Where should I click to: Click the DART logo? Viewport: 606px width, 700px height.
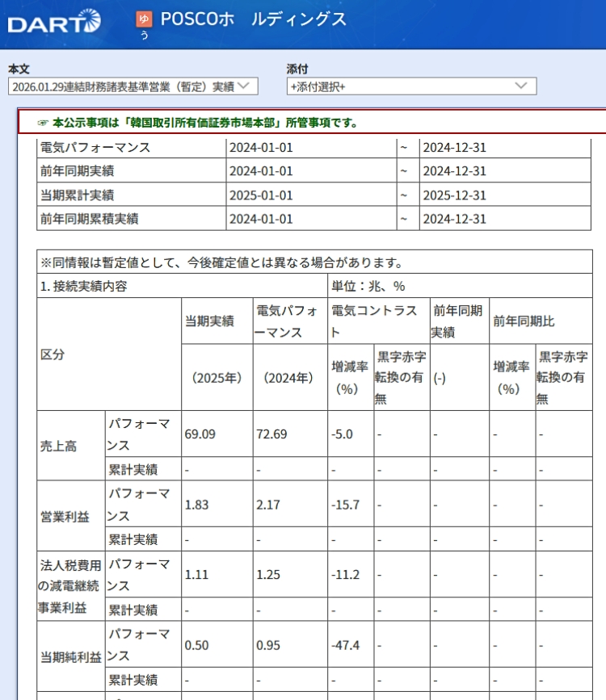(55, 23)
